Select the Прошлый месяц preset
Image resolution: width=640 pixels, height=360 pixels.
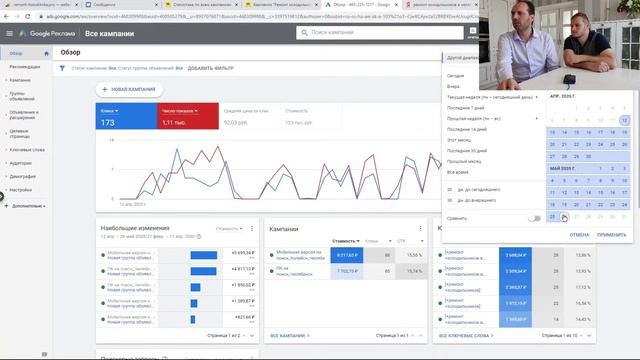click(464, 161)
